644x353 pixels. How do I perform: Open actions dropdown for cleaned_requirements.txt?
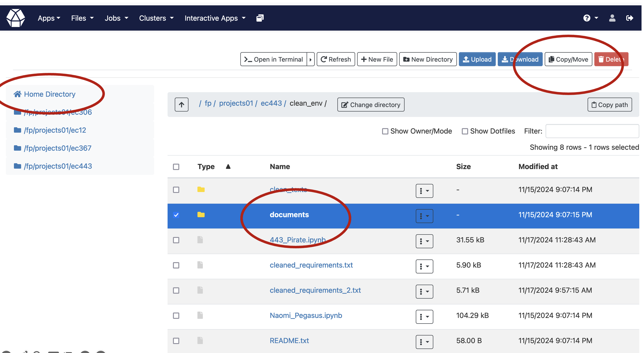click(424, 266)
